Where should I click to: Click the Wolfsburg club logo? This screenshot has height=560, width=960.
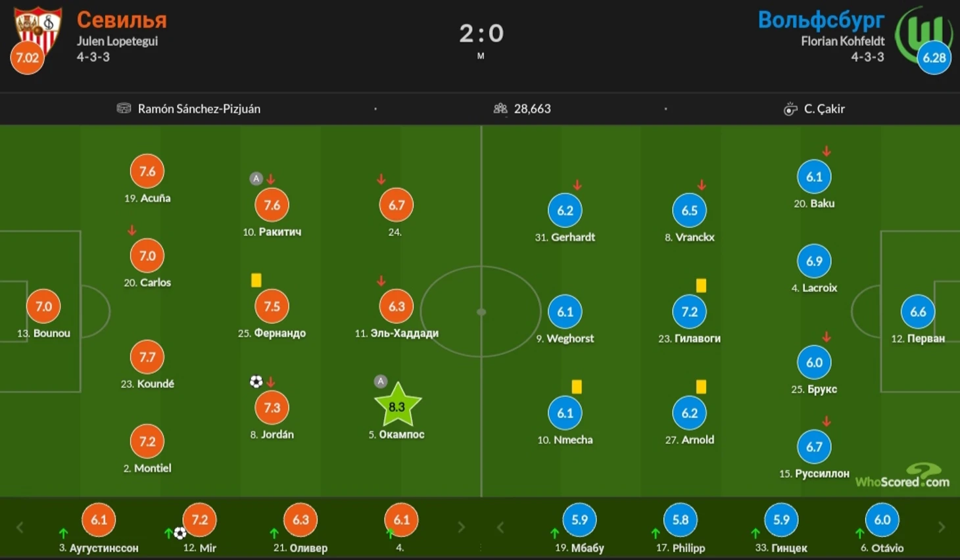[924, 33]
